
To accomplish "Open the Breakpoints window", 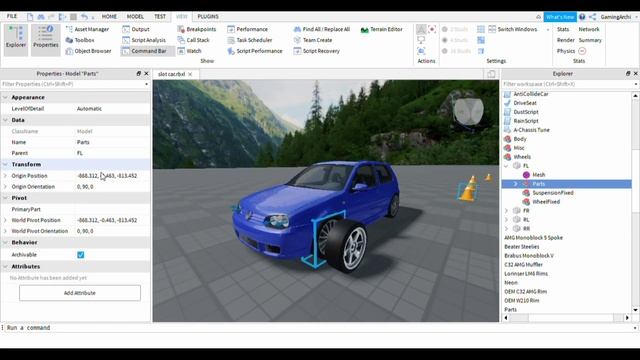I will point(197,29).
